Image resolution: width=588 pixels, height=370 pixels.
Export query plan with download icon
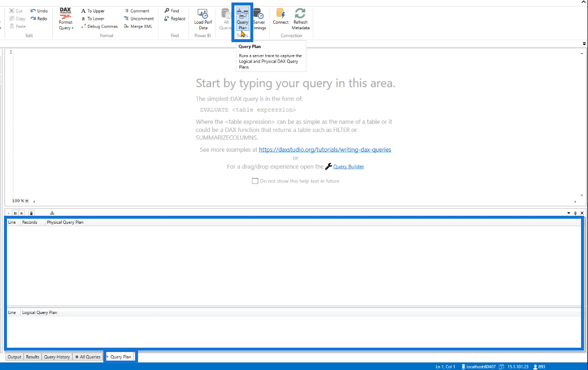coord(52,213)
